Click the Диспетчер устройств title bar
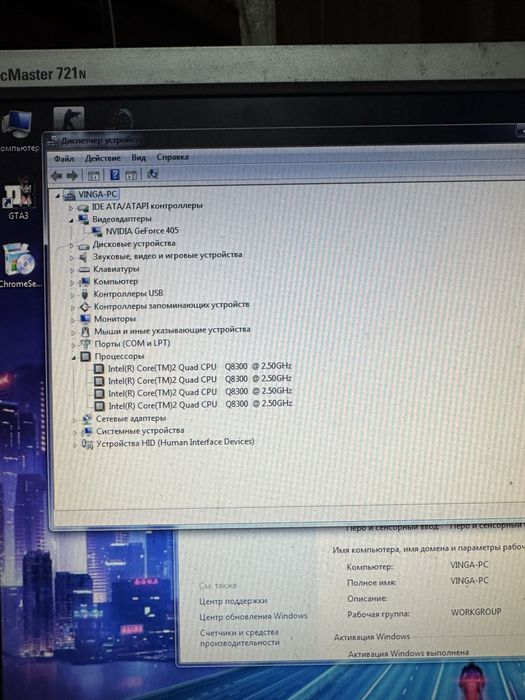 tap(286, 139)
